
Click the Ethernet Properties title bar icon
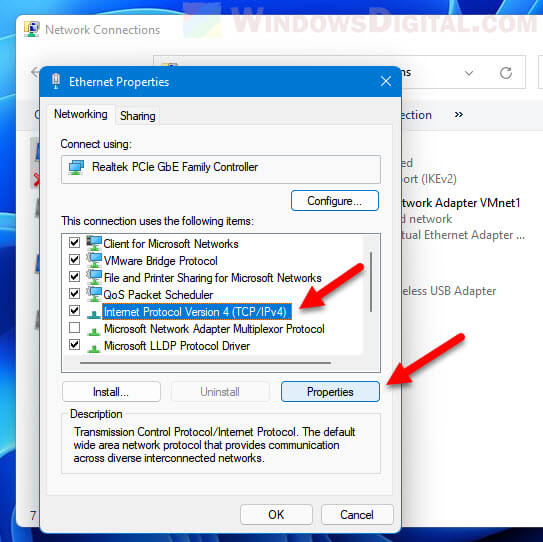pos(56,81)
